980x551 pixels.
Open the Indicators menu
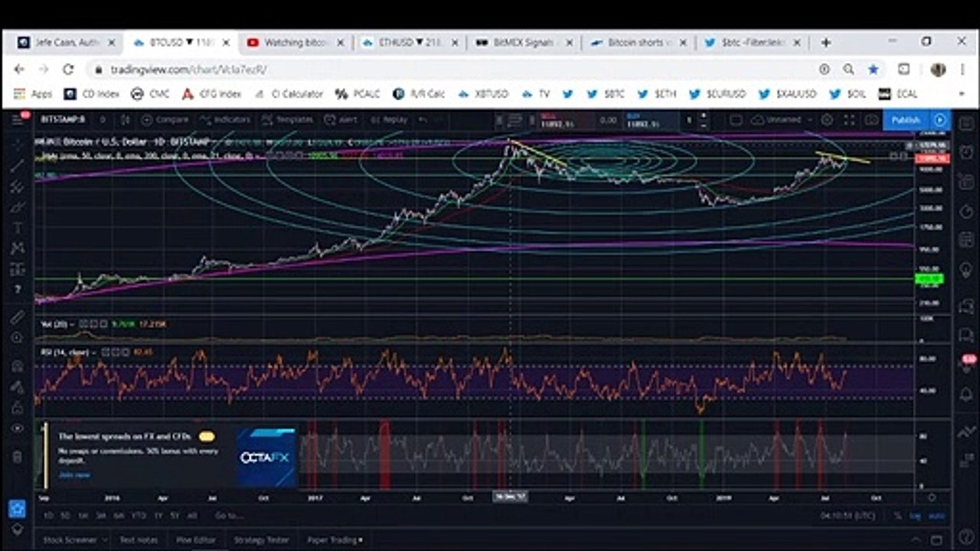pyautogui.click(x=225, y=120)
